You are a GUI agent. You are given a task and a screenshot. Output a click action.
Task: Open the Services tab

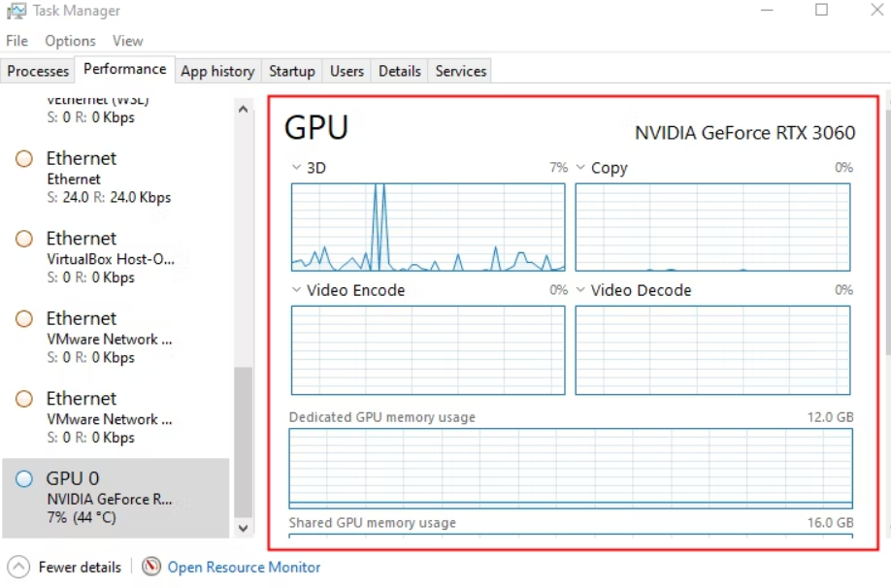click(x=460, y=71)
